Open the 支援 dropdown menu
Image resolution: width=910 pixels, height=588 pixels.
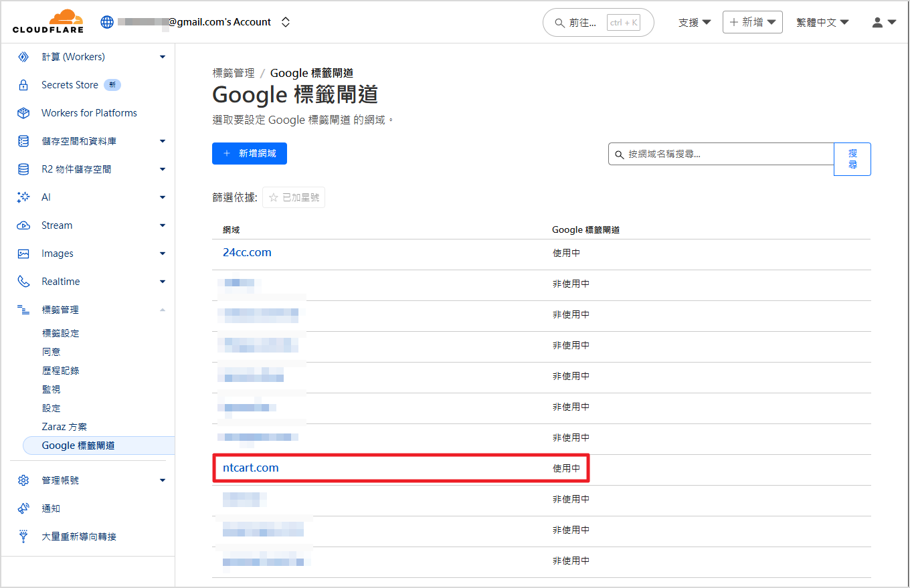[x=695, y=22]
